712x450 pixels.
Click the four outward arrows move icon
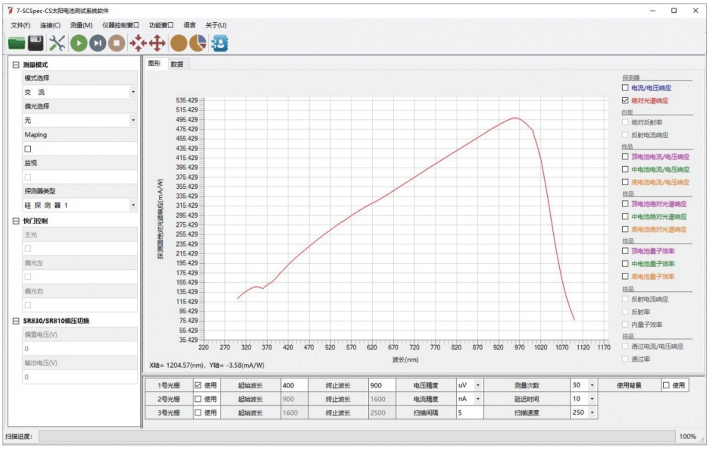tap(157, 43)
